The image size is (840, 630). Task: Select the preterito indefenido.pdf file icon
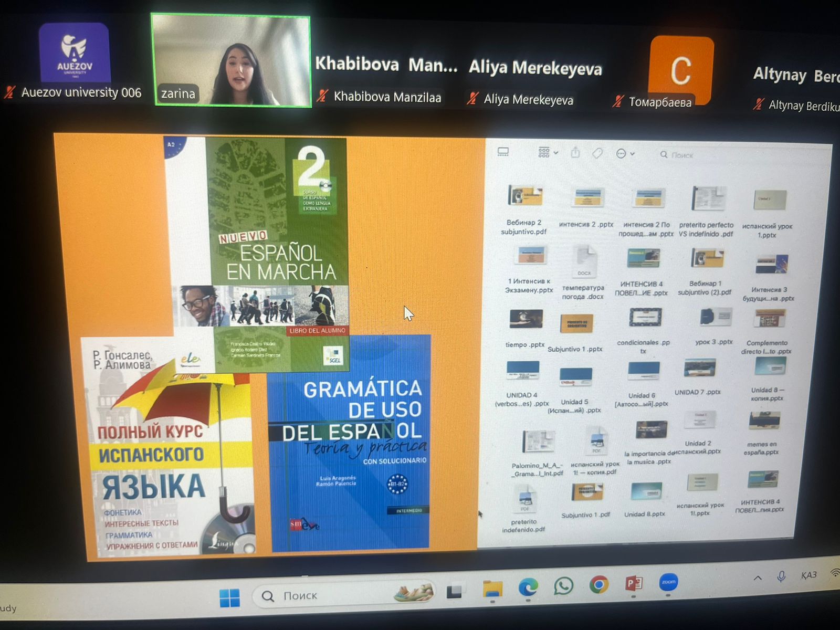tap(524, 497)
